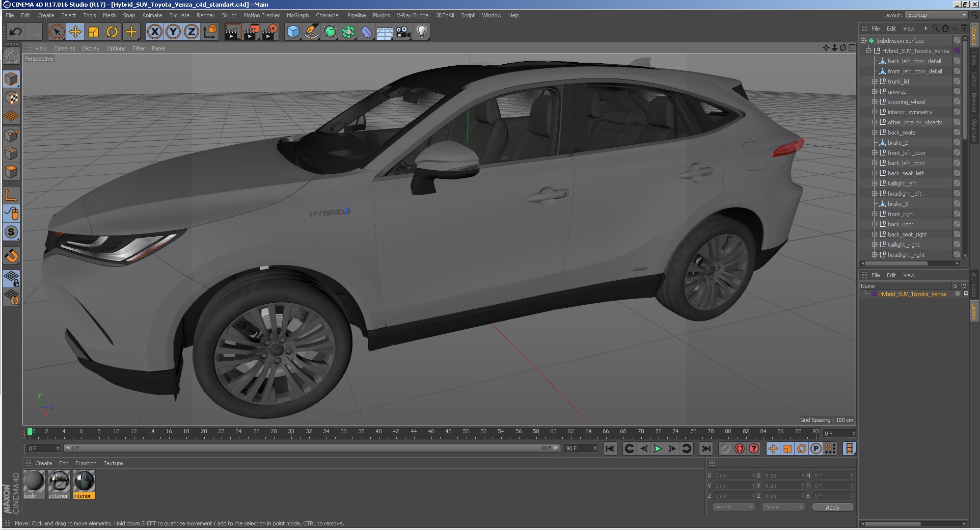This screenshot has height=530, width=980.
Task: Toggle Enable Snap S icon
Action: tap(11, 232)
